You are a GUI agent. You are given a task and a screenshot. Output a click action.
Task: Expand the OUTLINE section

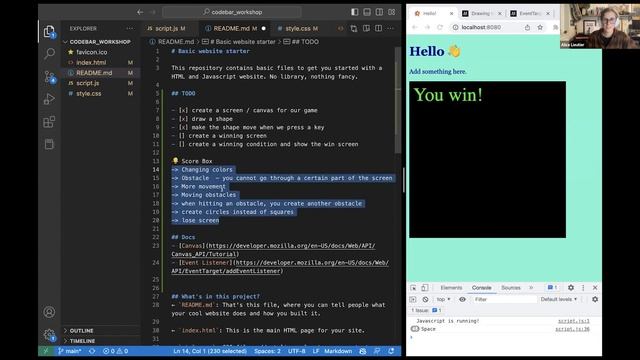(x=81, y=331)
